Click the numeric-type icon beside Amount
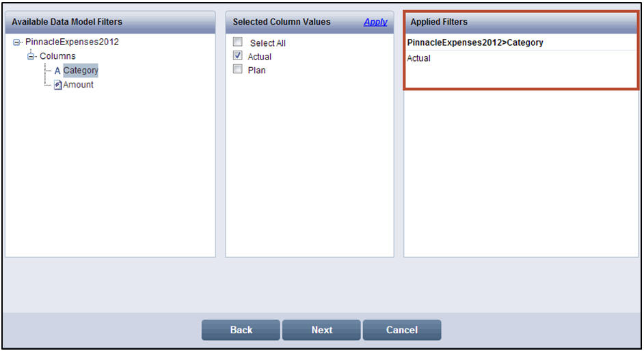 (x=58, y=85)
